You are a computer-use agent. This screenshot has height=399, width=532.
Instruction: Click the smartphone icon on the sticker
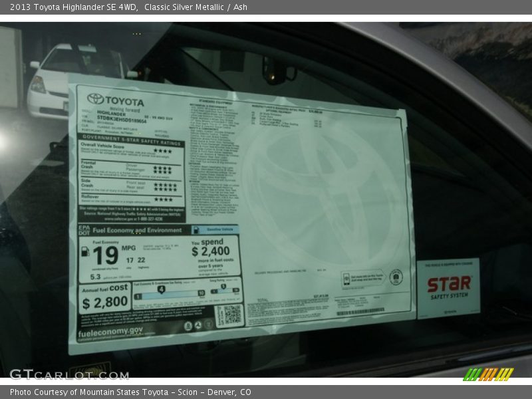346,280
